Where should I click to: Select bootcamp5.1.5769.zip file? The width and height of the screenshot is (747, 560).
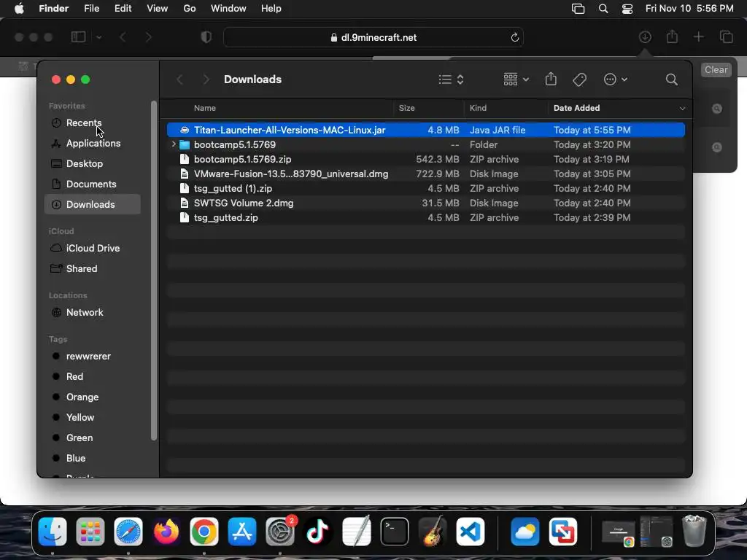pyautogui.click(x=426, y=159)
